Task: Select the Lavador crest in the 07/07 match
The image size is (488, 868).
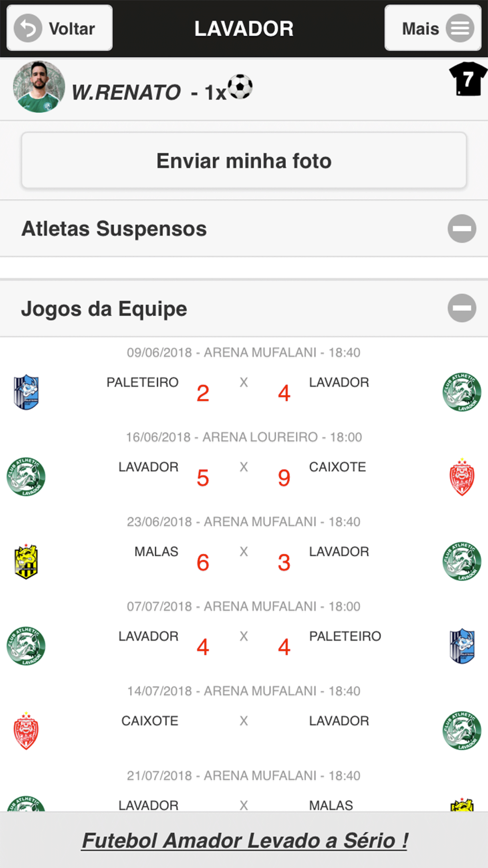Action: 26,646
